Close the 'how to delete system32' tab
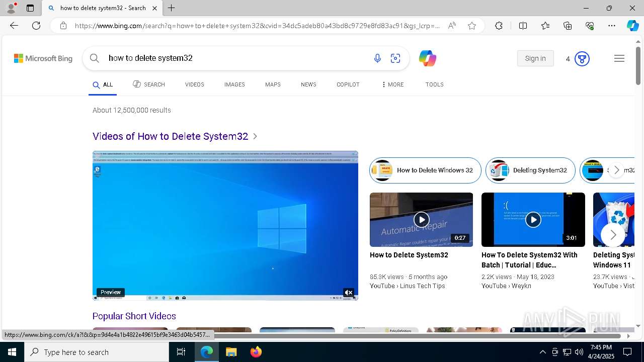The height and width of the screenshot is (362, 644). click(155, 8)
